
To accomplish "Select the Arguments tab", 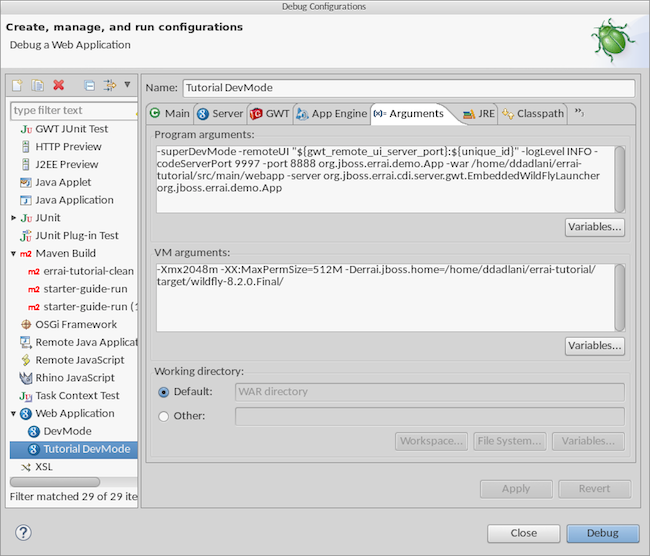I will (x=412, y=114).
